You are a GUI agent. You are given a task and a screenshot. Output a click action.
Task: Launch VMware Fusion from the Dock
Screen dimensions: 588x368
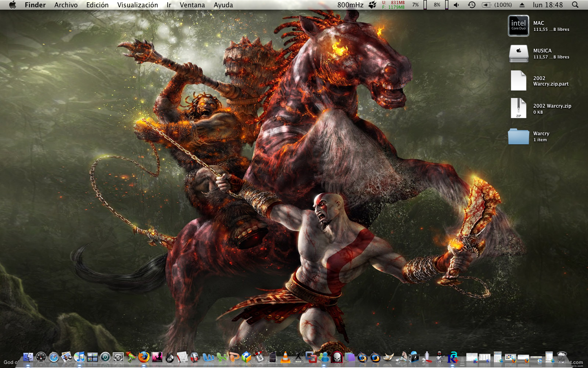click(311, 357)
